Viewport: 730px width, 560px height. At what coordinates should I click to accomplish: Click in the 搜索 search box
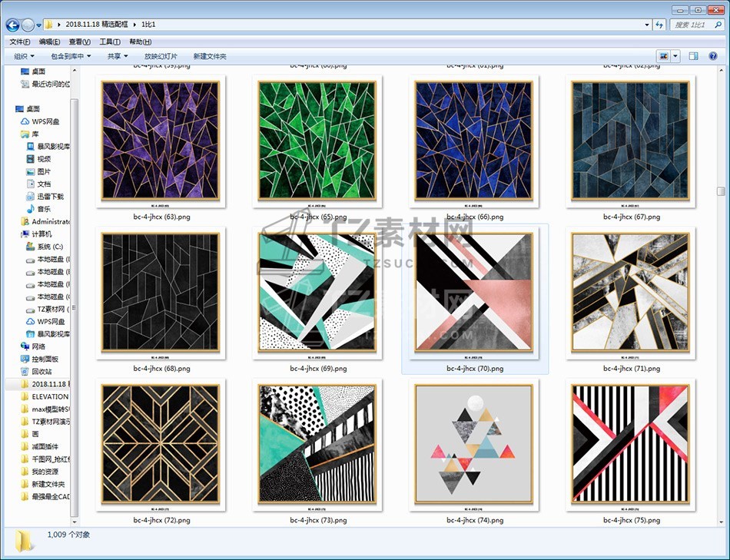pyautogui.click(x=692, y=25)
